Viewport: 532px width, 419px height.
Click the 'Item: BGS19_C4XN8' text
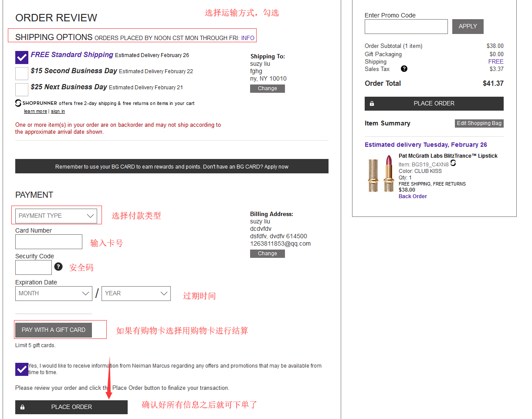pos(424,165)
